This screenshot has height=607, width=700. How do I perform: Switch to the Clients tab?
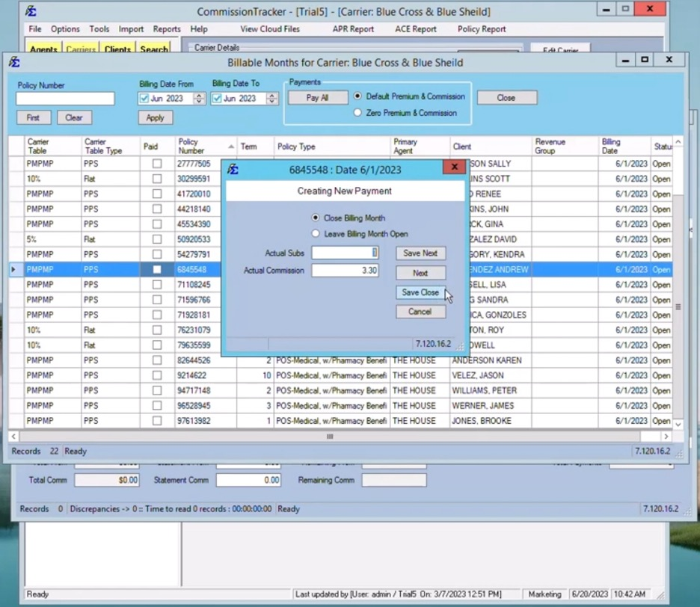coord(117,49)
